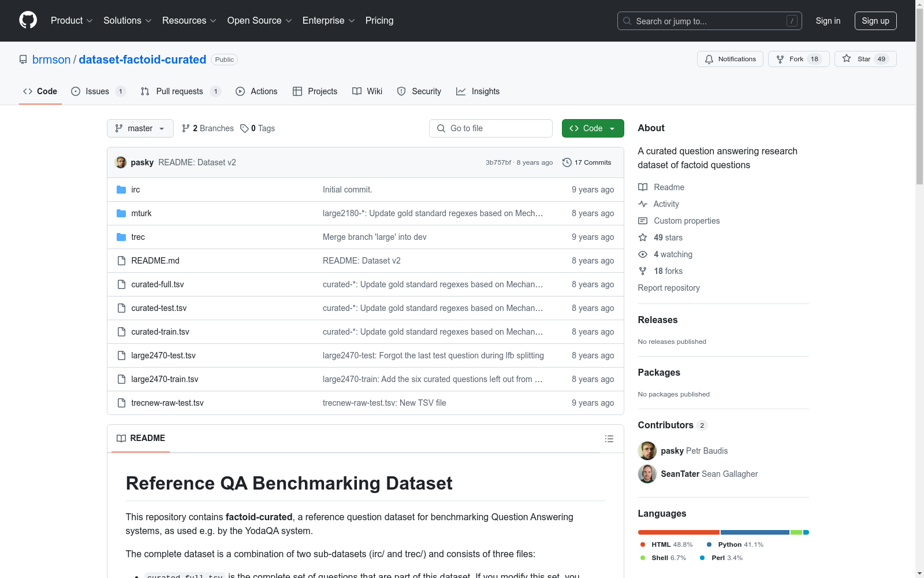Click the book icon beside Readme link
924x578 pixels.
(643, 187)
